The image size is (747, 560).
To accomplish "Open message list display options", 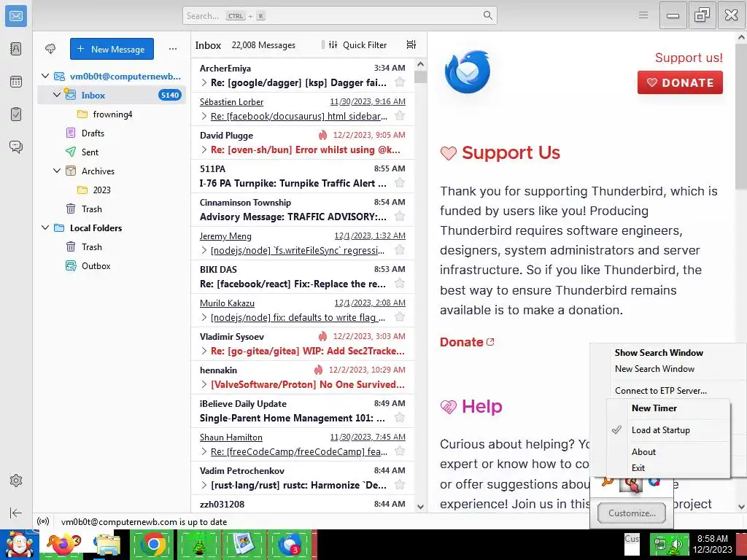I will (411, 44).
